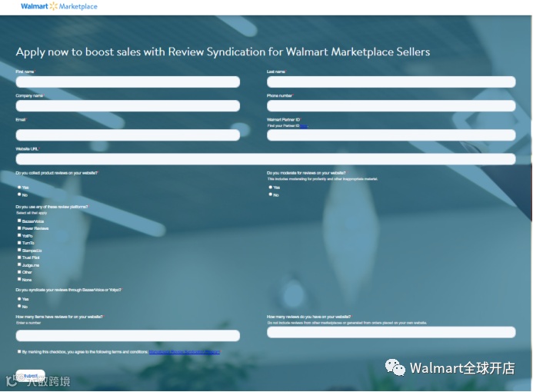Select Yes for collecting product reviews

pyautogui.click(x=19, y=188)
